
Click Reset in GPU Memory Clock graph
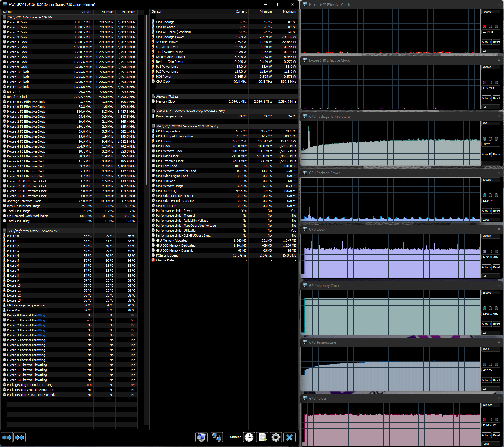coord(496,324)
